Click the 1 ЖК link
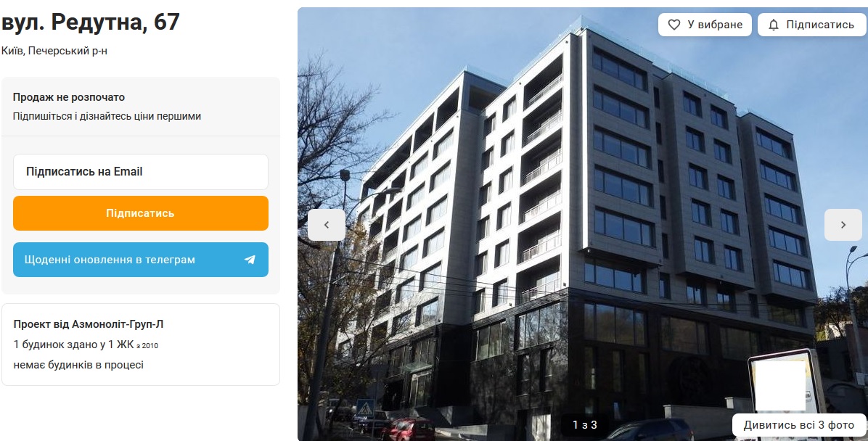 tap(120, 344)
